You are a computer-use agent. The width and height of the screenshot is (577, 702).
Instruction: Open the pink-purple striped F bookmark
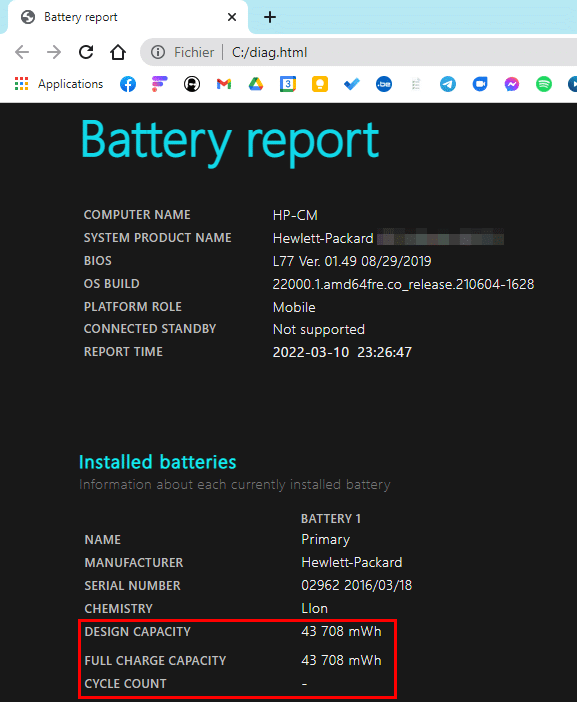click(x=159, y=84)
